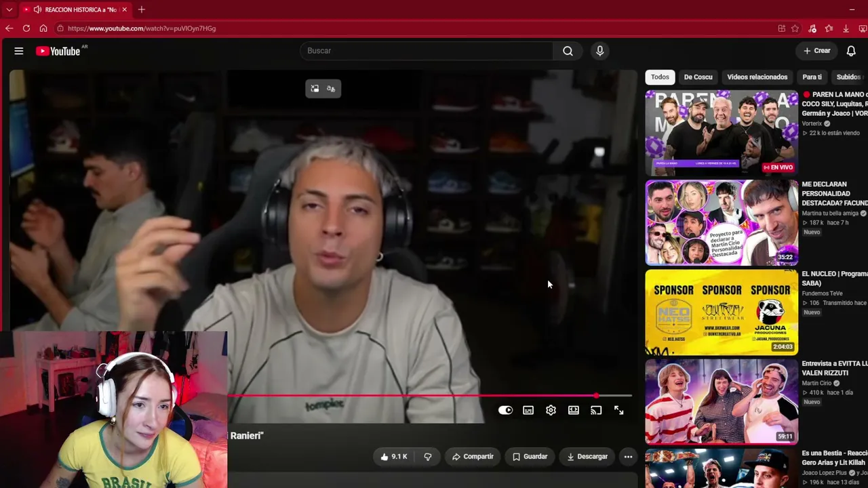Dislike the video
Viewport: 868px width, 488px height.
tap(428, 457)
